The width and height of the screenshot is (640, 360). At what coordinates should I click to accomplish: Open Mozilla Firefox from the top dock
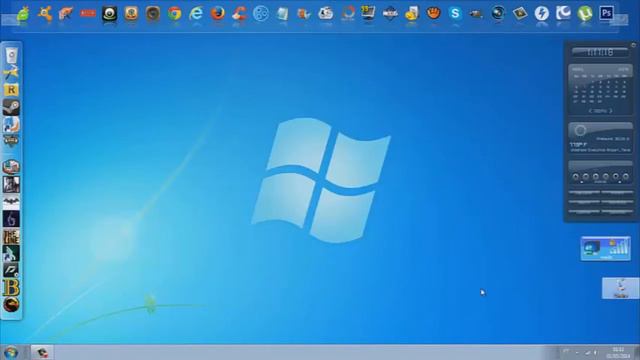tap(218, 13)
